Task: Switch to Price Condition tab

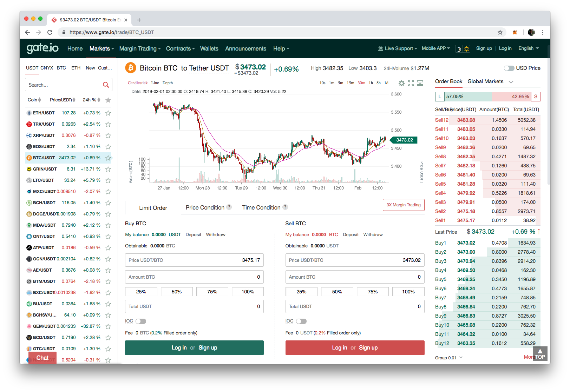Action: pos(205,207)
